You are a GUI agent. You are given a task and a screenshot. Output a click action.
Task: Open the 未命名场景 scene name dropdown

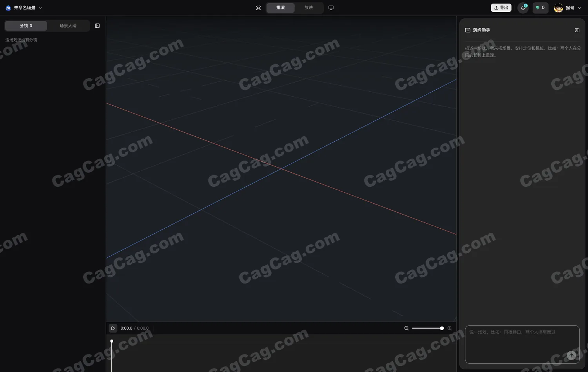pos(28,8)
